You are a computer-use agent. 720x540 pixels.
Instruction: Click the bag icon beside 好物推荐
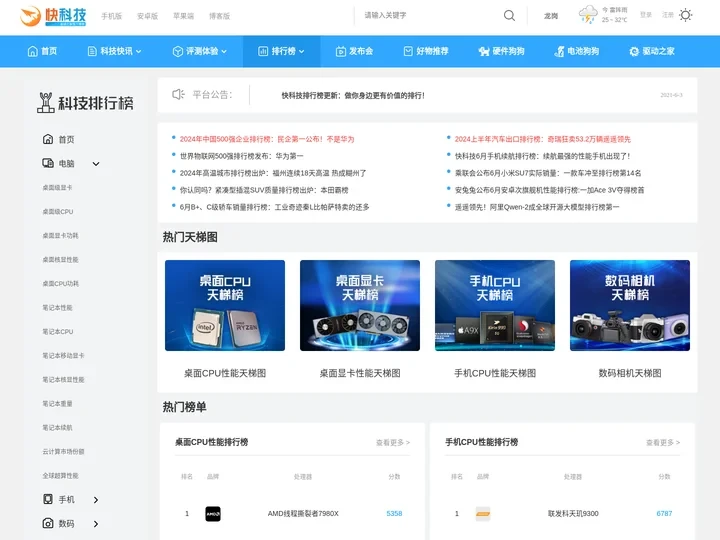[x=408, y=51]
